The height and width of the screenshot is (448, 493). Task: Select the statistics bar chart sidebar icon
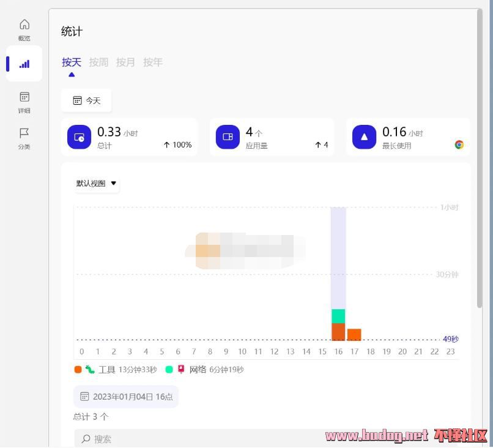[24, 64]
